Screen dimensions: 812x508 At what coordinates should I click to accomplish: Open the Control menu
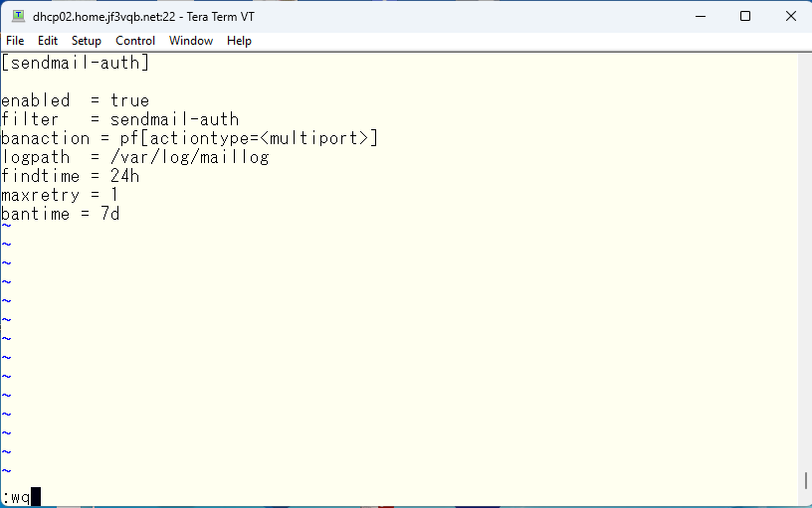pos(135,41)
